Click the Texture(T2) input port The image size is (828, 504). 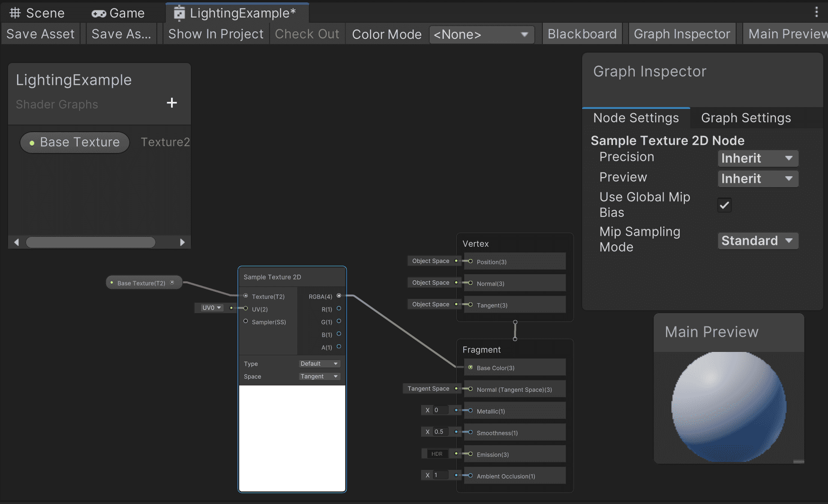pyautogui.click(x=245, y=296)
